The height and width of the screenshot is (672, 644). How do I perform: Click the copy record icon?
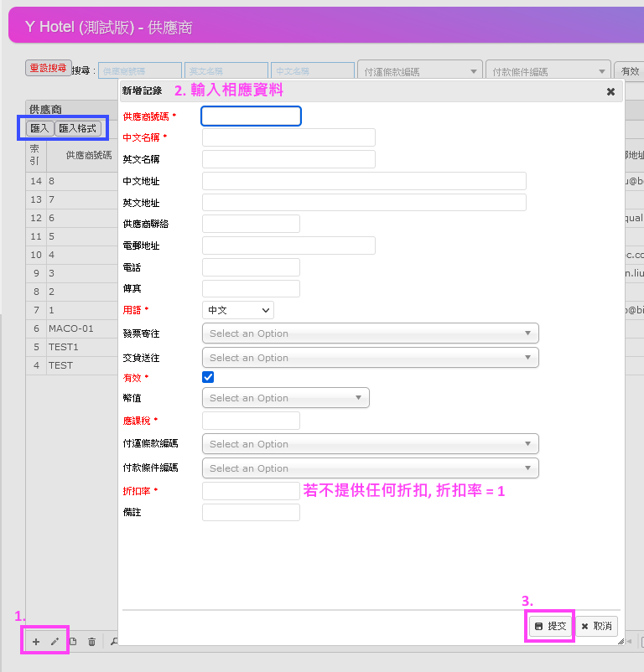73,642
